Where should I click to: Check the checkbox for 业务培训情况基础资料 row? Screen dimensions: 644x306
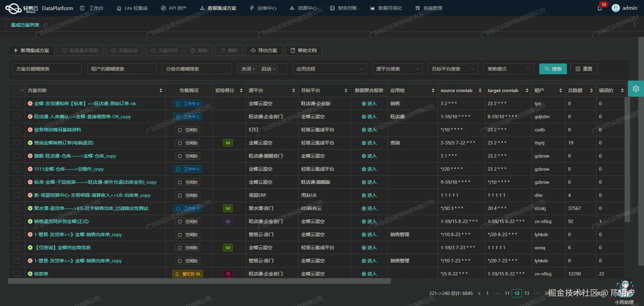(17, 130)
